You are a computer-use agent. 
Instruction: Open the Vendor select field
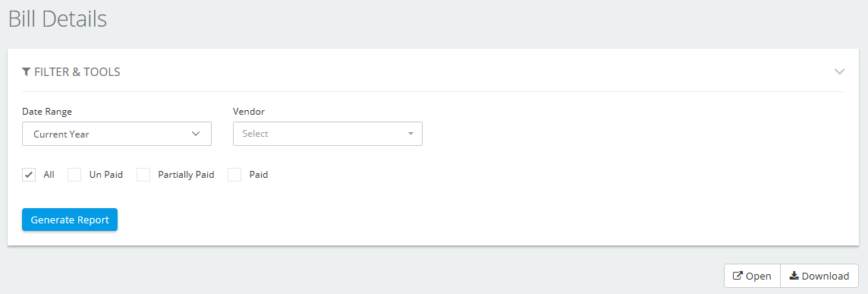pyautogui.click(x=328, y=134)
